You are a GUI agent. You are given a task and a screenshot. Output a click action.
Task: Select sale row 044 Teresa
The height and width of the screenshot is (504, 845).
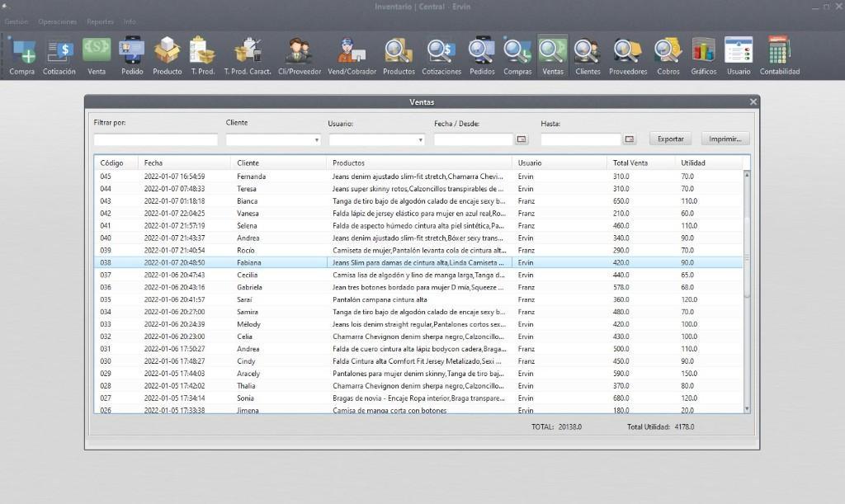pos(418,188)
